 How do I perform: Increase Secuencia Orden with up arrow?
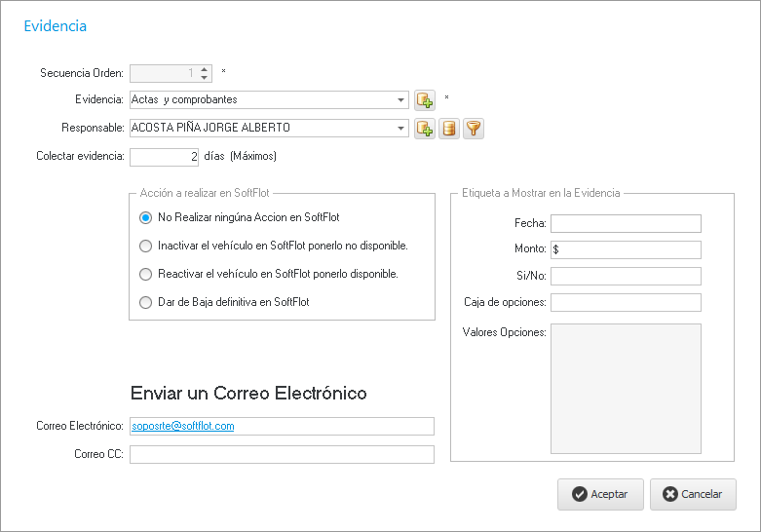pos(204,68)
